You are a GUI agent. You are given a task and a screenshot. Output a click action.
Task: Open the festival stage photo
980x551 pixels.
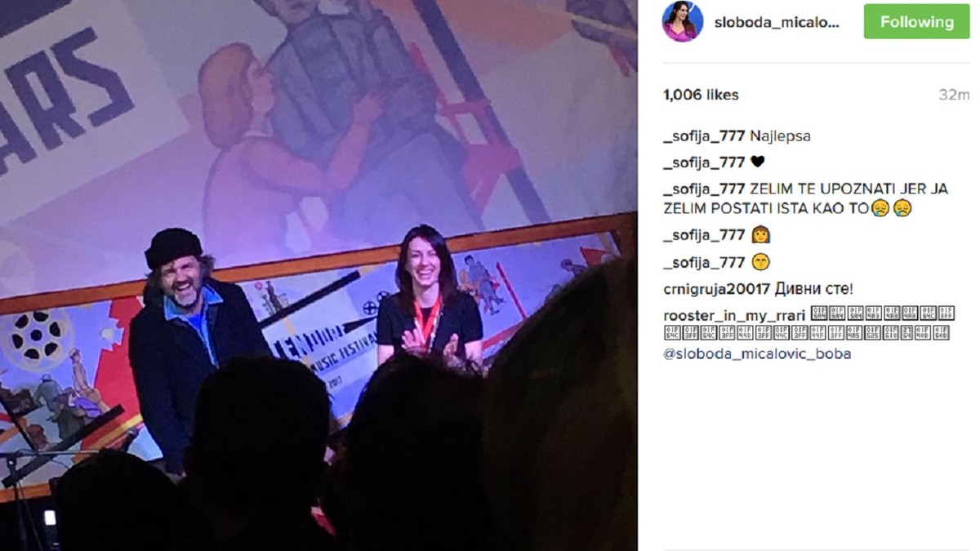(318, 275)
